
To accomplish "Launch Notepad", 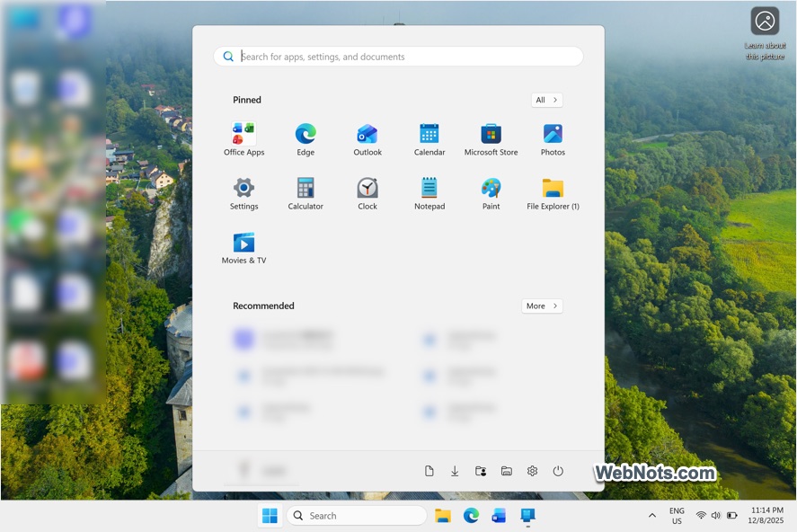I will point(429,193).
